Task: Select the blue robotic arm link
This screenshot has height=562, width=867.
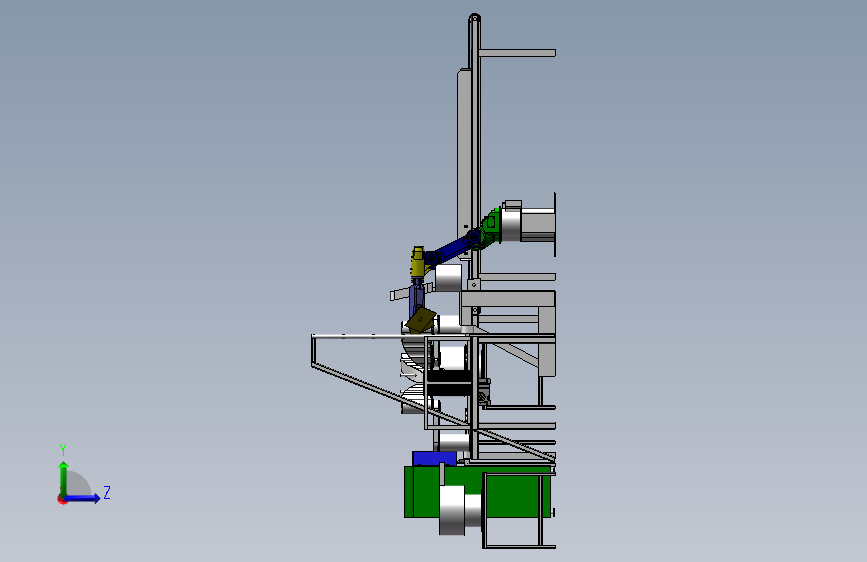Action: pos(451,249)
